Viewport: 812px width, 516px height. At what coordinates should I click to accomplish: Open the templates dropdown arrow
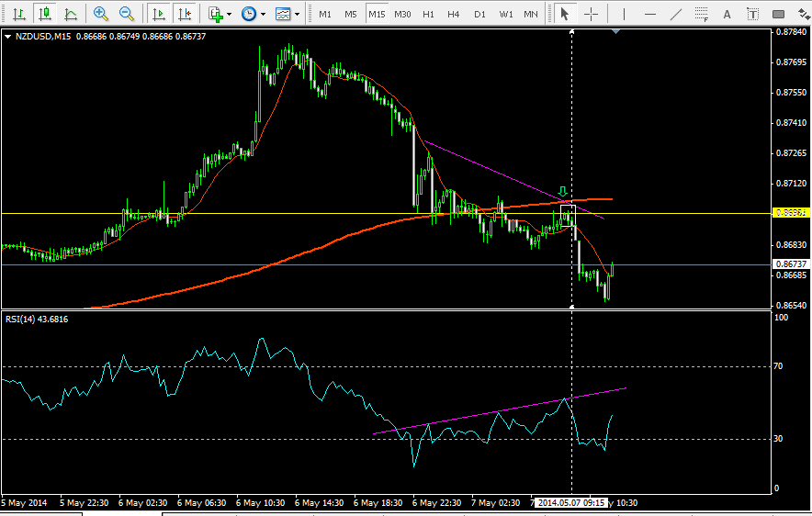pos(297,14)
